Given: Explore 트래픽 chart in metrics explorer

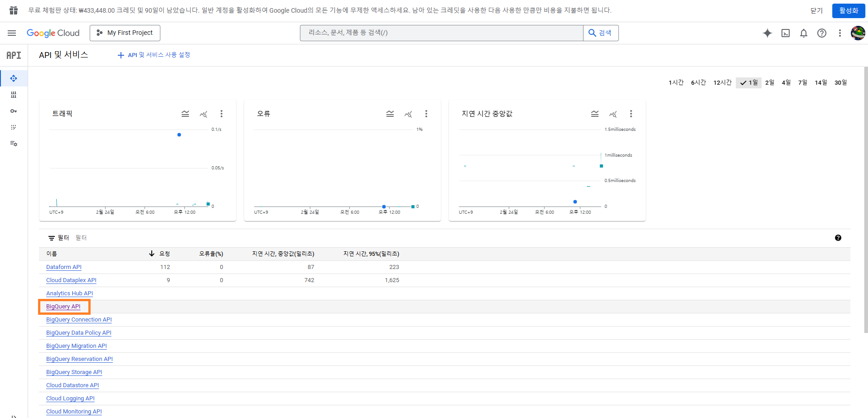Looking at the screenshot, I should coord(203,114).
